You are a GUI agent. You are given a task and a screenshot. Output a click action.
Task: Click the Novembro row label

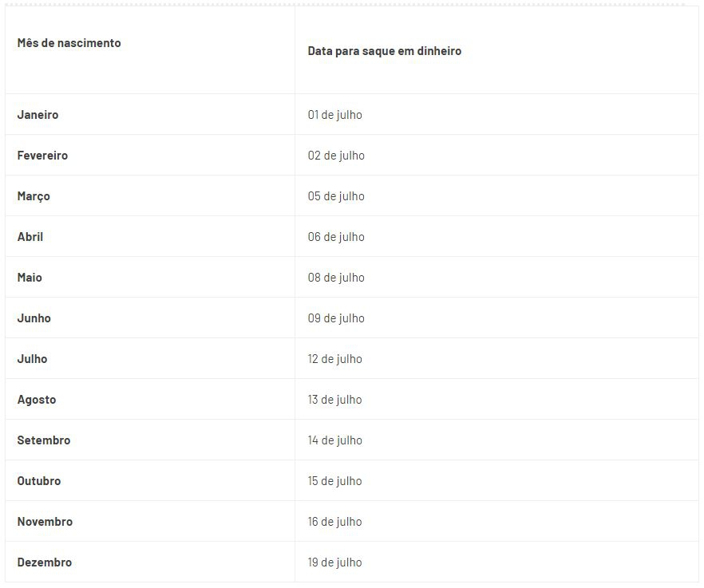click(x=45, y=522)
